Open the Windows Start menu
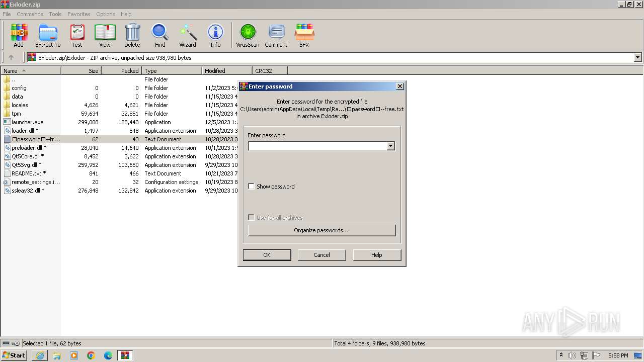644x362 pixels. [14, 355]
